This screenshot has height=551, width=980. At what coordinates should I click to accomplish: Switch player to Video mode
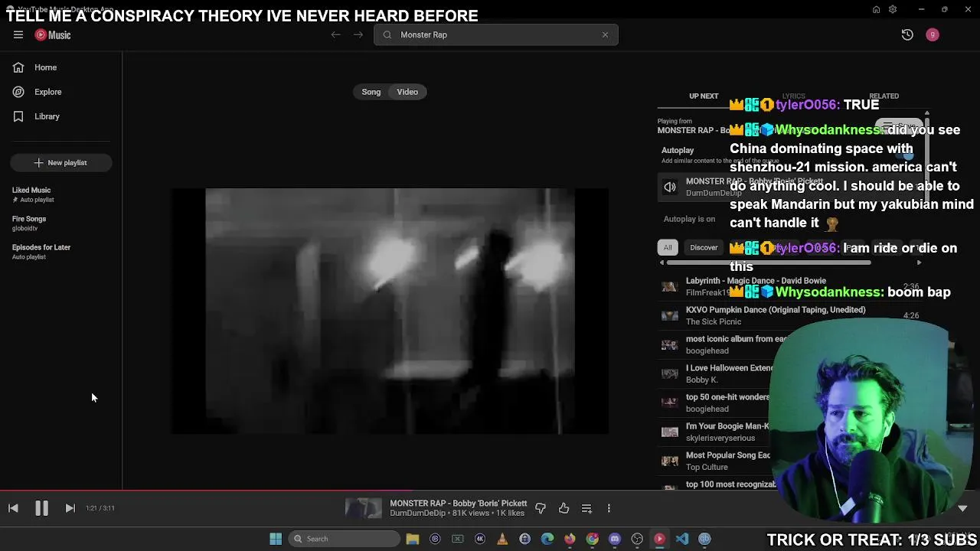click(407, 92)
